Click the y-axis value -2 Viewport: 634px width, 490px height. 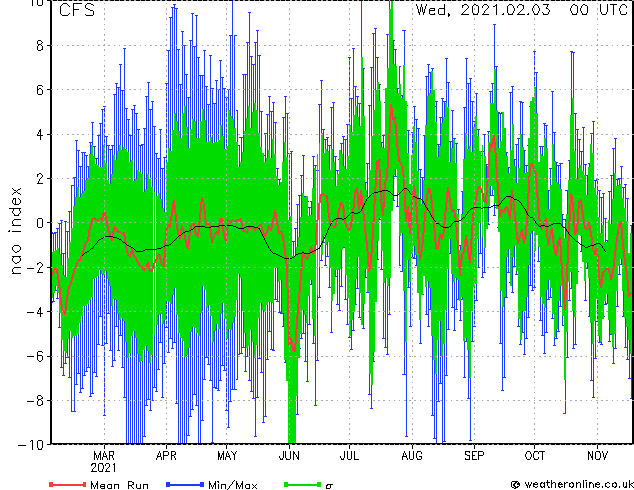coord(35,267)
